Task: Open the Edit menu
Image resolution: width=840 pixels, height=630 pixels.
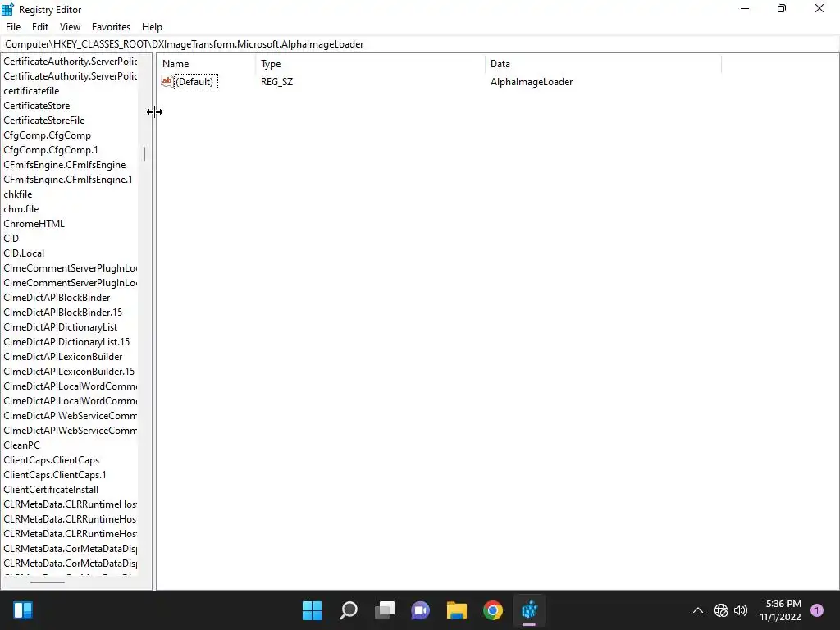Action: coord(40,27)
